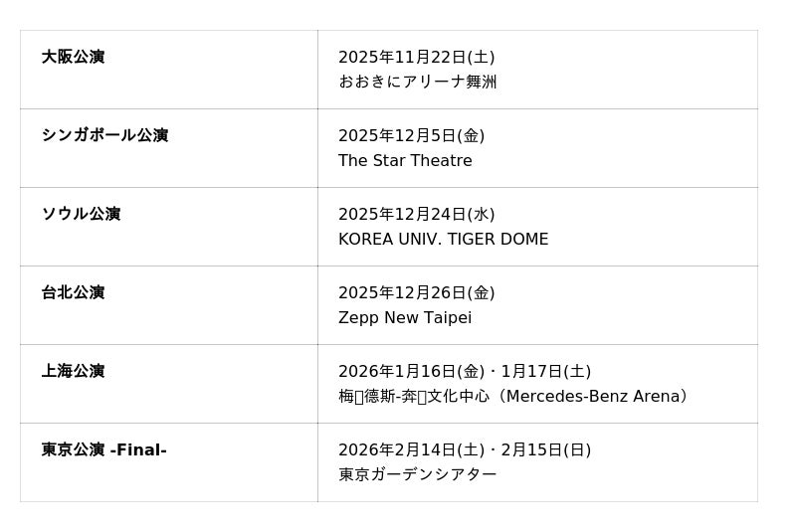Select the 2025年12月26日(金) date text

[x=416, y=293]
